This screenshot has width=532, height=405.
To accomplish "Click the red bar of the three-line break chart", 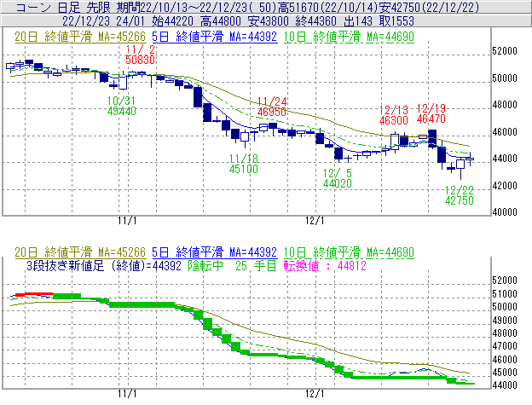I will [x=34, y=294].
